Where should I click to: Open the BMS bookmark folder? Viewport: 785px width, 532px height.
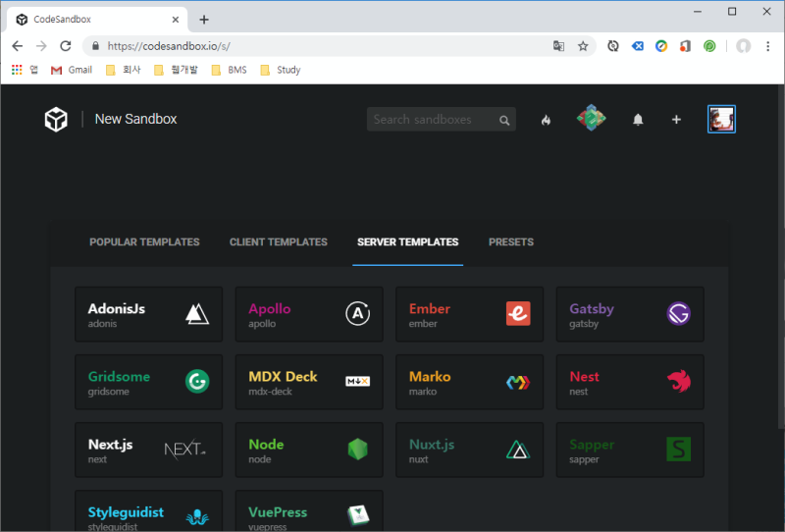(230, 70)
